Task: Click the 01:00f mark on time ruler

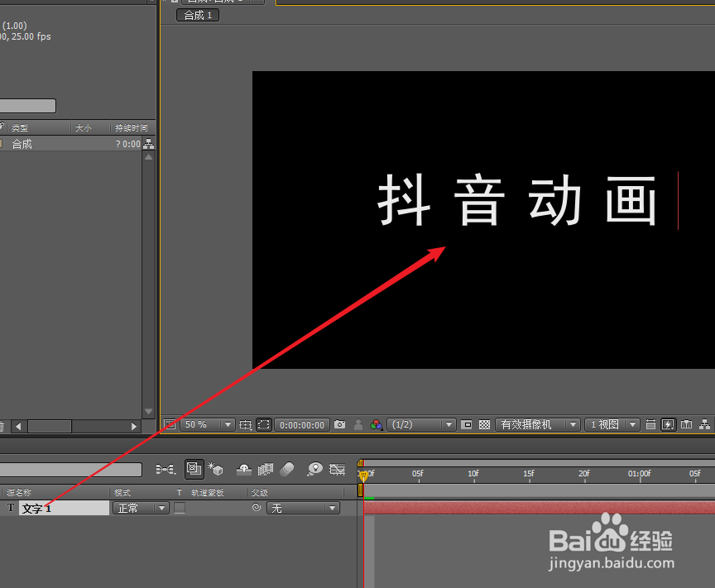Action: pyautogui.click(x=640, y=474)
